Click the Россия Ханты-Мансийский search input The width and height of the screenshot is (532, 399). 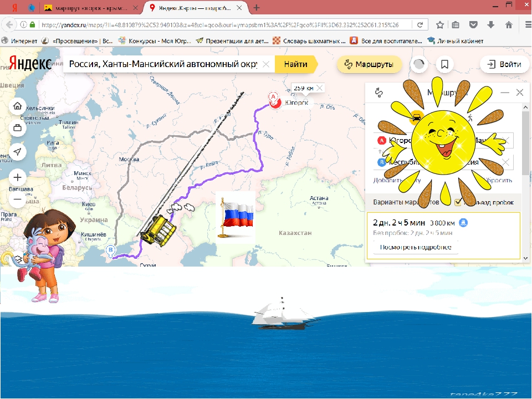[163, 64]
